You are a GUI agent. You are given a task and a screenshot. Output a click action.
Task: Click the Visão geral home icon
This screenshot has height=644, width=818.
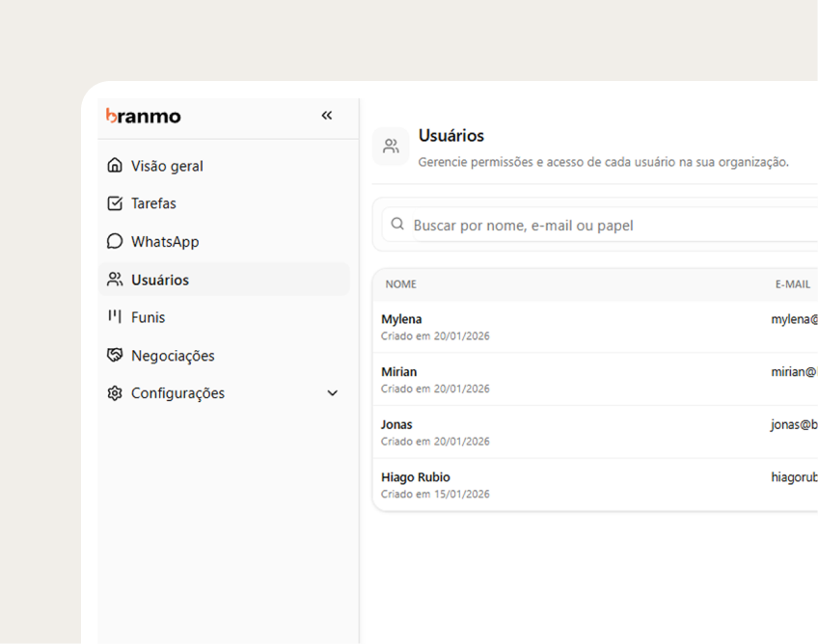(115, 166)
